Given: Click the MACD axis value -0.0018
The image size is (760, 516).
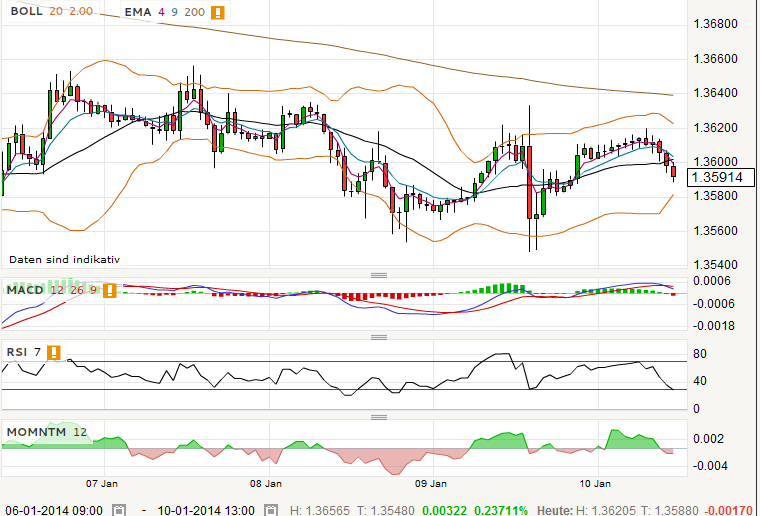Looking at the screenshot, I should pyautogui.click(x=714, y=326).
